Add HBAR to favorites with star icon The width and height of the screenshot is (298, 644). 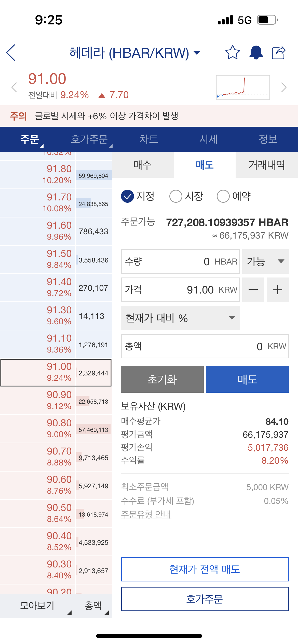coord(233,52)
